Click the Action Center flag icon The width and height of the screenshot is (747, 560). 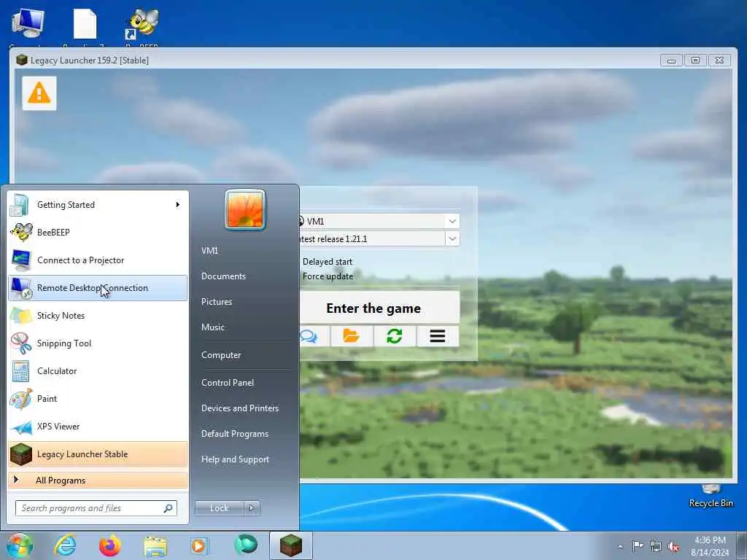point(638,545)
